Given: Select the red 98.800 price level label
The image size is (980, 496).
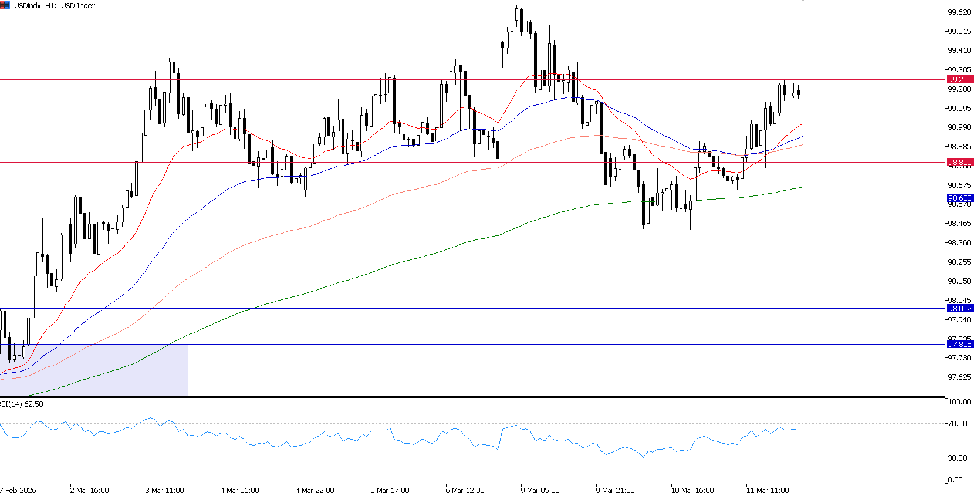Looking at the screenshot, I should pyautogui.click(x=959, y=162).
